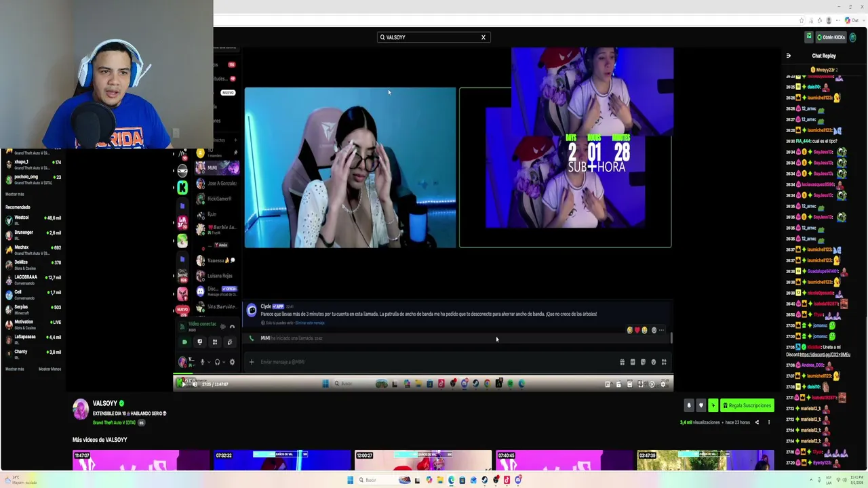Open the 03:47:39 video thumbnail

[705, 461]
